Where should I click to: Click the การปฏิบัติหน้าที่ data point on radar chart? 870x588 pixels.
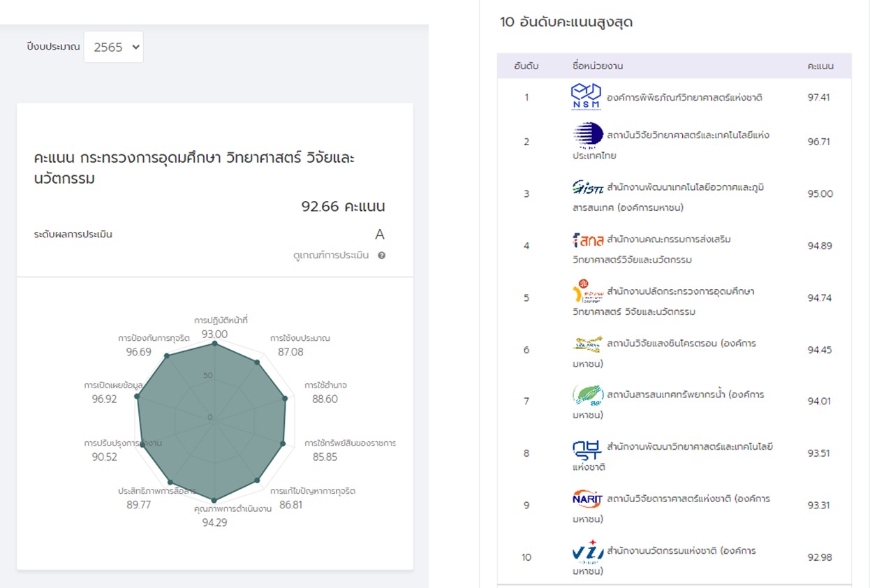point(214,344)
